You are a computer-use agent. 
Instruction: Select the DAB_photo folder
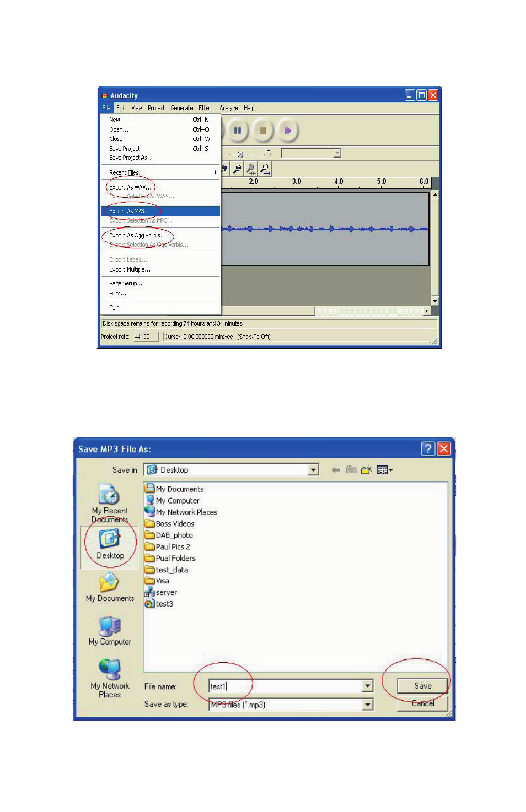coord(169,535)
